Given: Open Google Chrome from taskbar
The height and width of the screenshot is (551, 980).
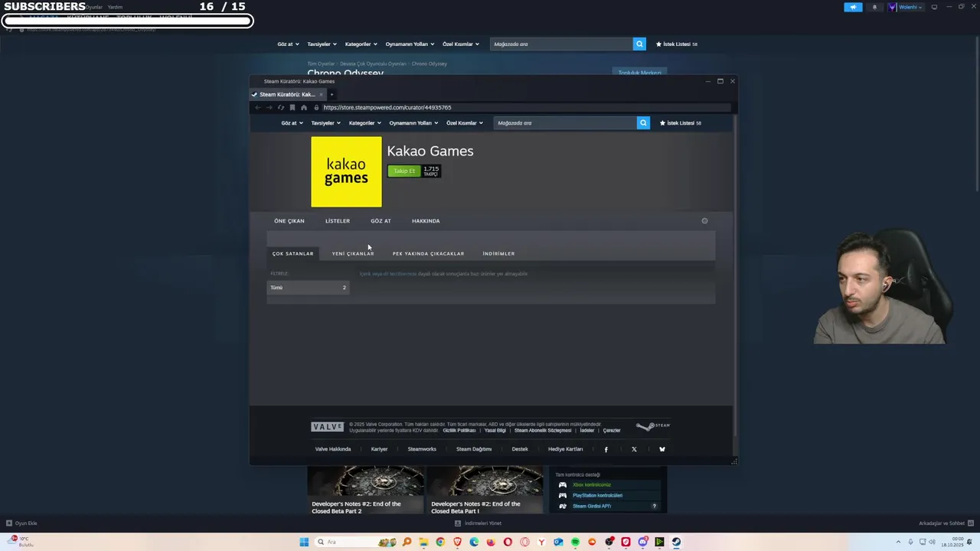Looking at the screenshot, I should 440,542.
